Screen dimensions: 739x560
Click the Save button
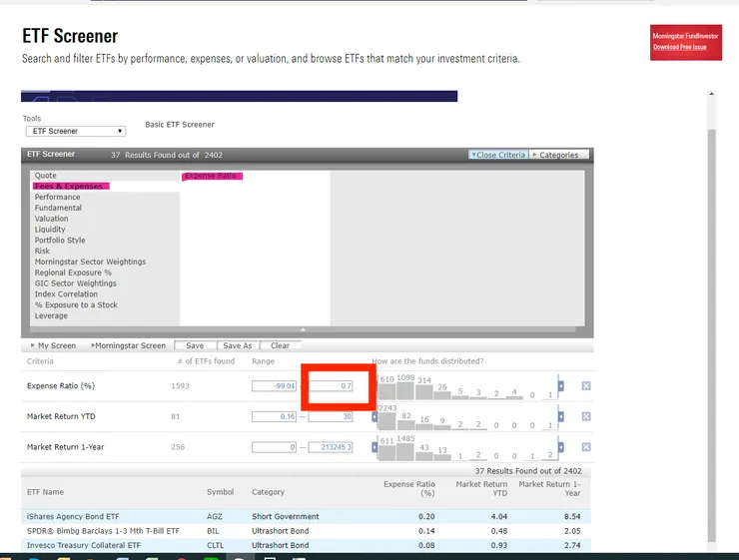[x=195, y=345]
